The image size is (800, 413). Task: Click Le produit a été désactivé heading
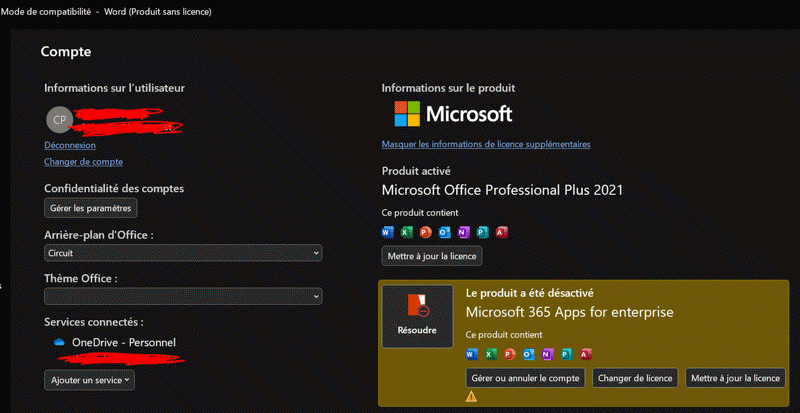pyautogui.click(x=530, y=293)
